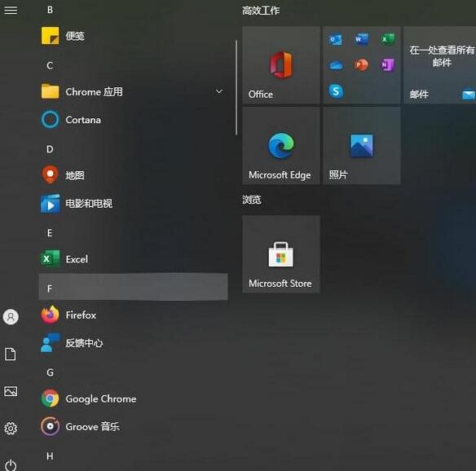Click the power button in the sidebar
Image resolution: width=476 pixels, height=471 pixels.
11,465
